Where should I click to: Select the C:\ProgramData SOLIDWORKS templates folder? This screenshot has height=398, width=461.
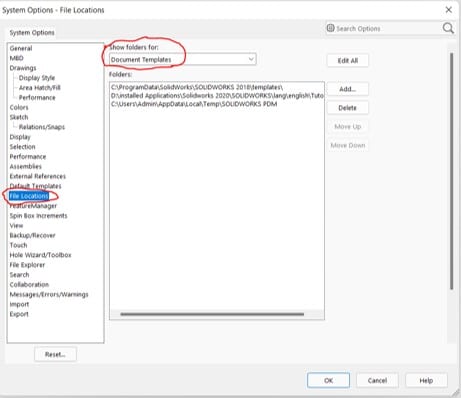click(x=197, y=87)
